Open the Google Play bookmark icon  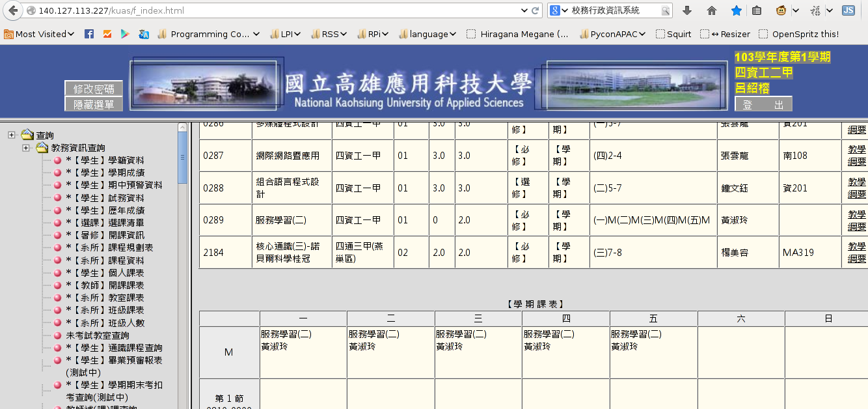[x=125, y=34]
